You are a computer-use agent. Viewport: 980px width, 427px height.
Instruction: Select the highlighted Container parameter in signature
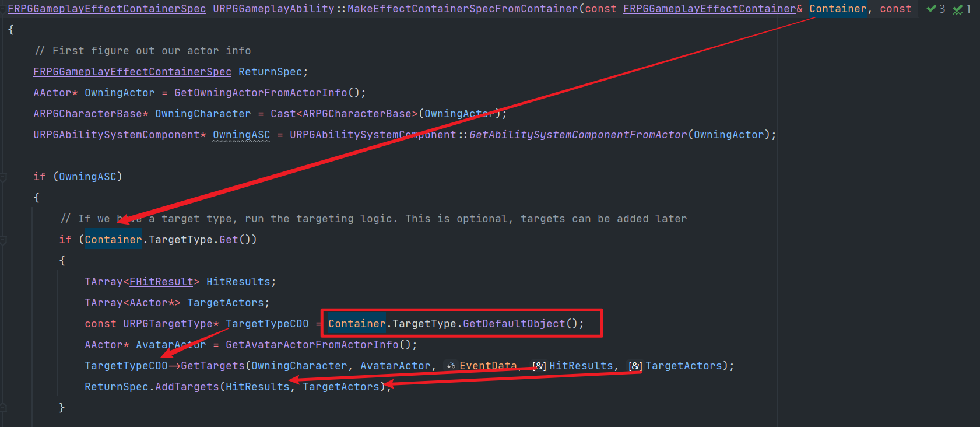[x=838, y=9]
